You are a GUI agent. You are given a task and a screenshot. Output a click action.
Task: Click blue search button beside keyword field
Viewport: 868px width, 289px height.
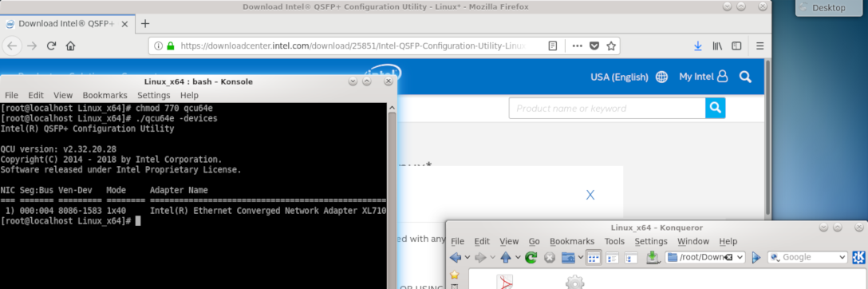(x=715, y=108)
